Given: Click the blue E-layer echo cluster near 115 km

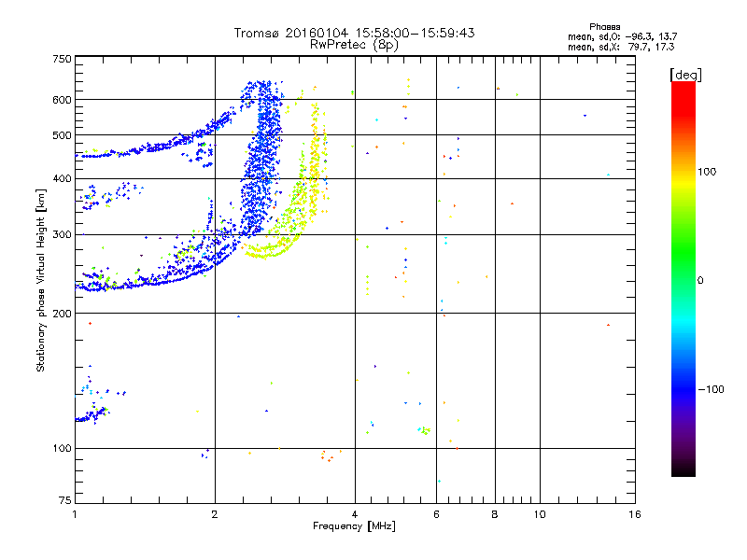Looking at the screenshot, I should (x=91, y=415).
